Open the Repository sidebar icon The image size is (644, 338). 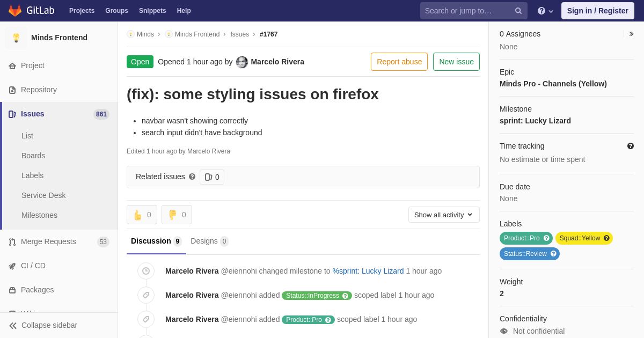[12, 90]
